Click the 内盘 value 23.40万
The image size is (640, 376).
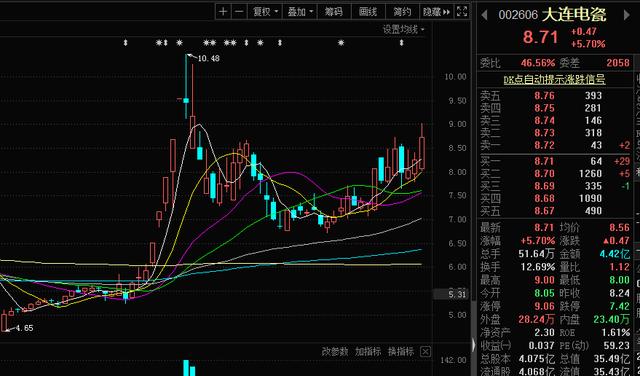612,319
